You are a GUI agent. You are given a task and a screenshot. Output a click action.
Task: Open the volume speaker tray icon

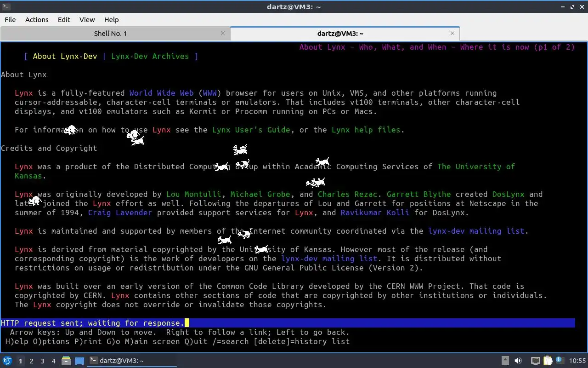point(518,361)
